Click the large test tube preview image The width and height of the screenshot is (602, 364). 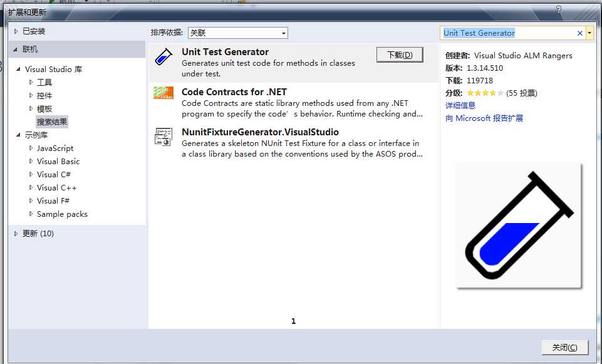click(519, 226)
